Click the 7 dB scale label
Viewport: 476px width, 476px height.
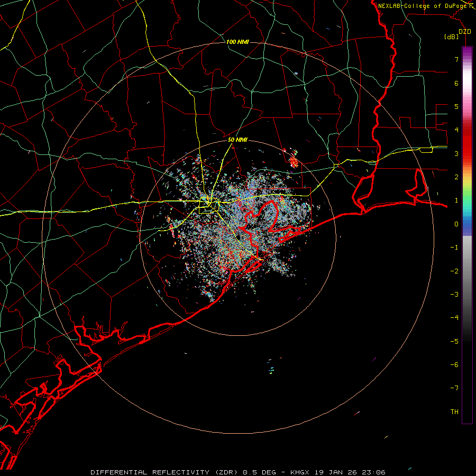[x=456, y=59]
